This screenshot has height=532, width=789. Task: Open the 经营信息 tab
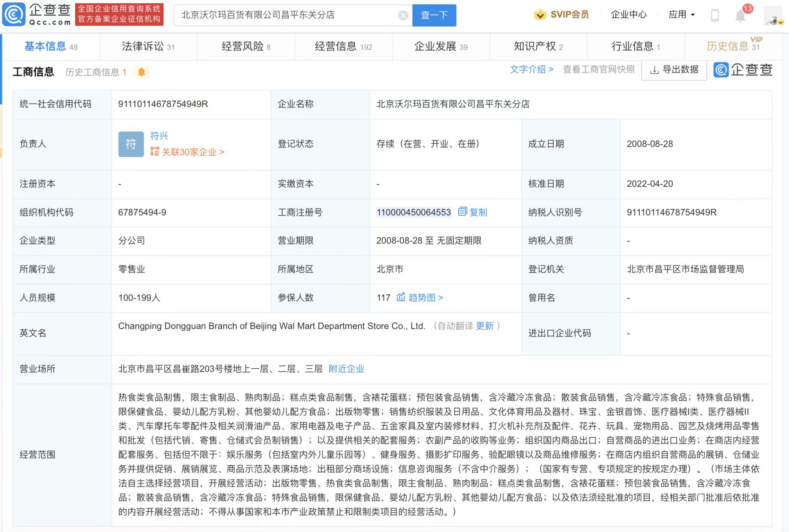tap(343, 47)
